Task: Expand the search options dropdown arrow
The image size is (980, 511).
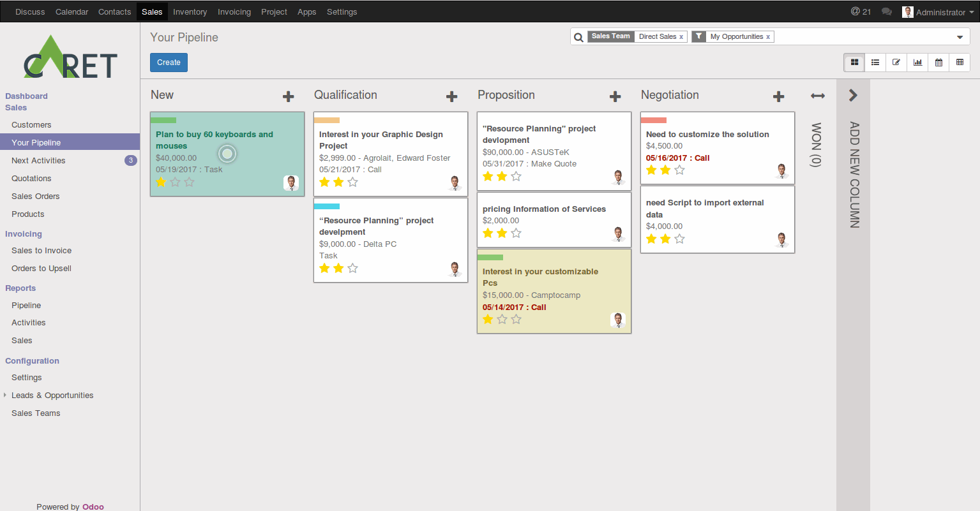Action: point(960,37)
